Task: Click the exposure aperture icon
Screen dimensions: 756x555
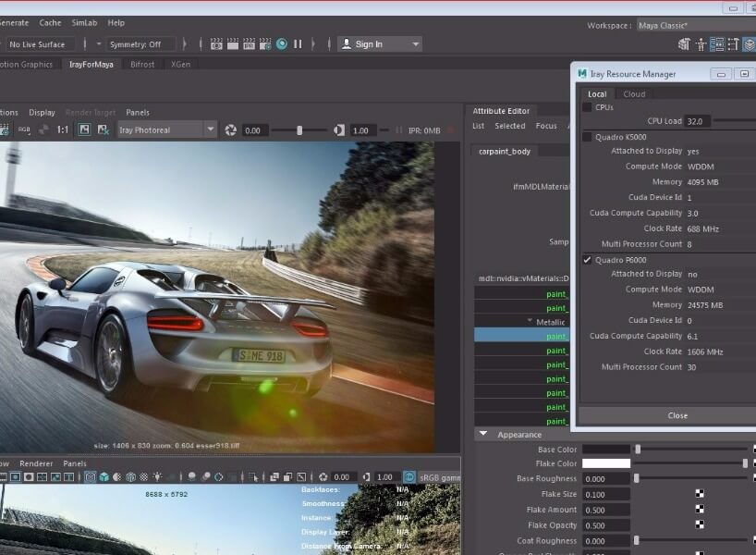Action: point(230,130)
